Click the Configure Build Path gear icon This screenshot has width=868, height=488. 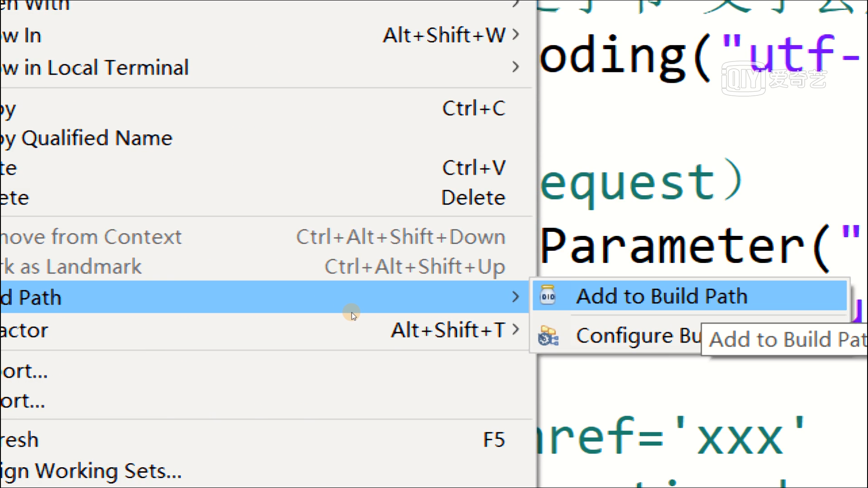[x=548, y=336]
